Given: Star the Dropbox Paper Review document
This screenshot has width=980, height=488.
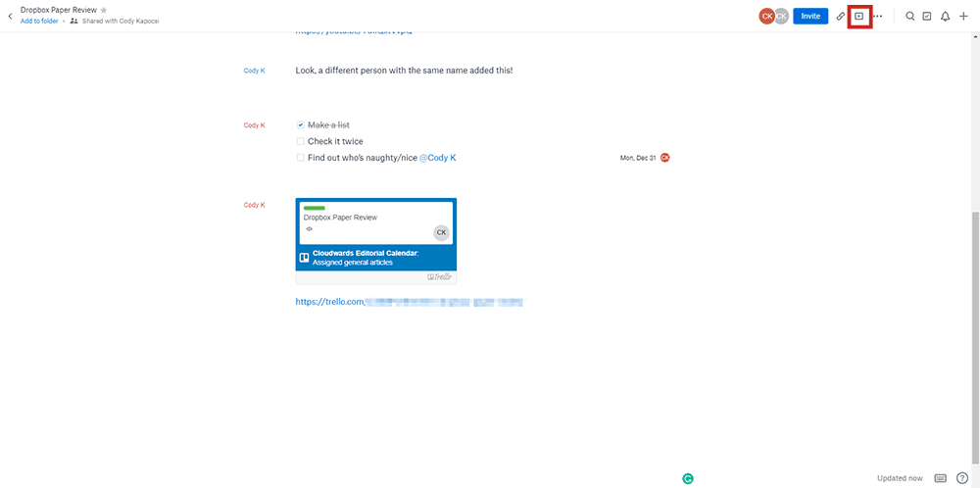Looking at the screenshot, I should pos(104,11).
